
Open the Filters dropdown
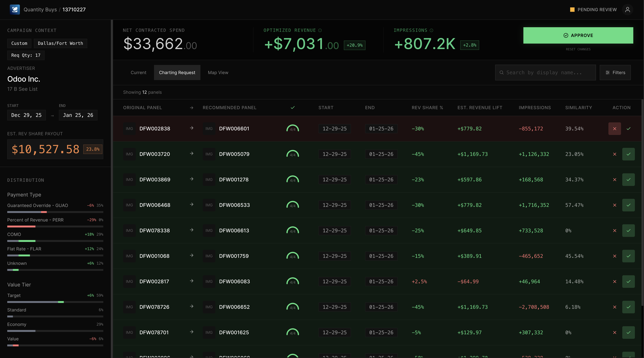click(x=615, y=73)
